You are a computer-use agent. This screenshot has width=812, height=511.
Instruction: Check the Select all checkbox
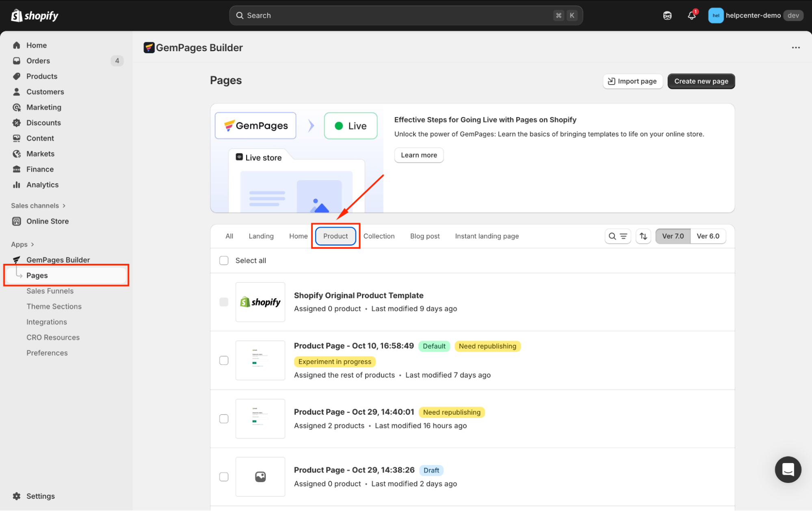(224, 261)
